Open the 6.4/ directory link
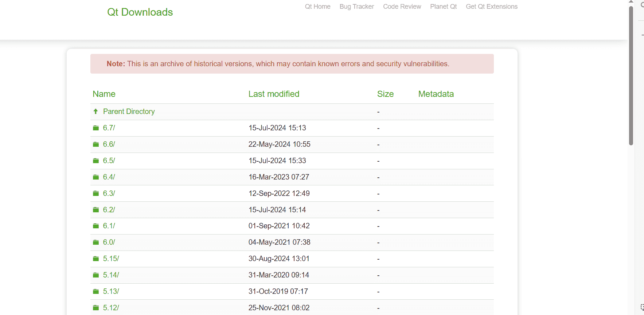 [x=109, y=177]
